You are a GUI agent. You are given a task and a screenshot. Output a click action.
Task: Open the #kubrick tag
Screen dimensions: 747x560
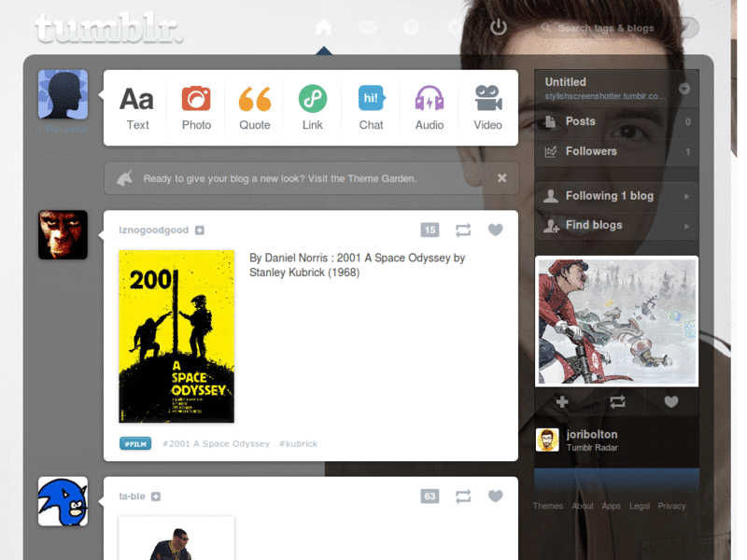(x=298, y=444)
